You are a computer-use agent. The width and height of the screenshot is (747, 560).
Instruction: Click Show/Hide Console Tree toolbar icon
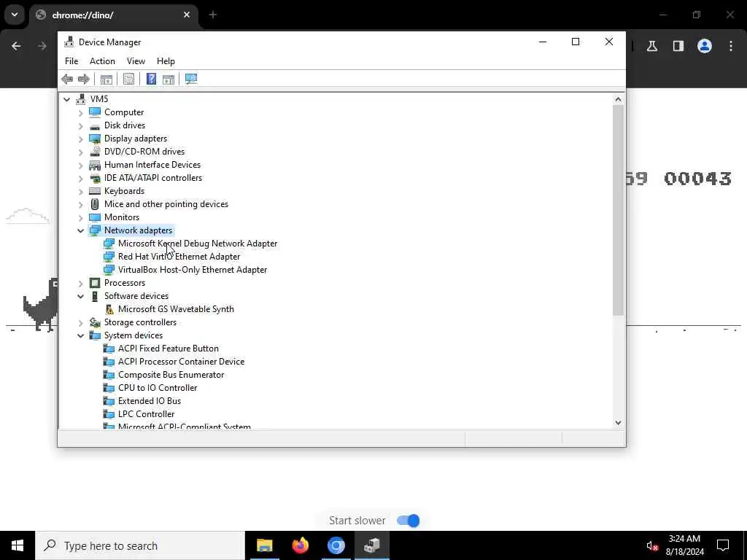[106, 79]
